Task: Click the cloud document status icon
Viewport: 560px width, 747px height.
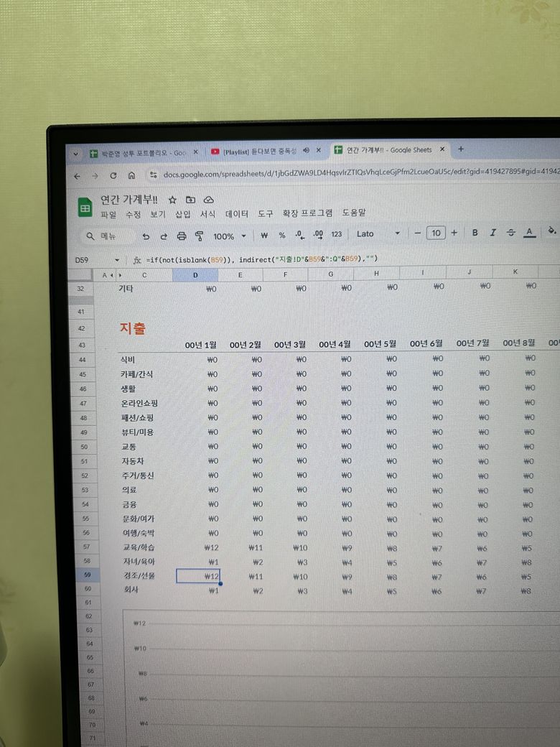Action: (209, 200)
